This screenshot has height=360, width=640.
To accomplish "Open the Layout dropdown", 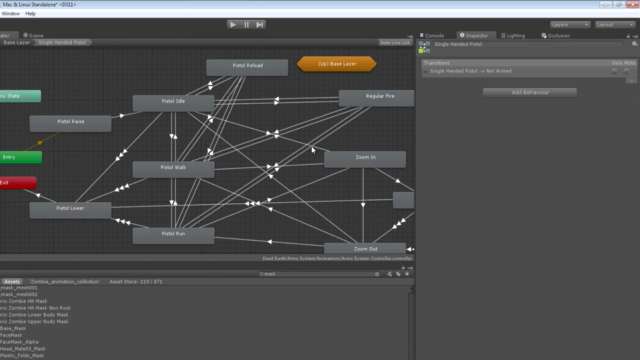I will [x=615, y=24].
